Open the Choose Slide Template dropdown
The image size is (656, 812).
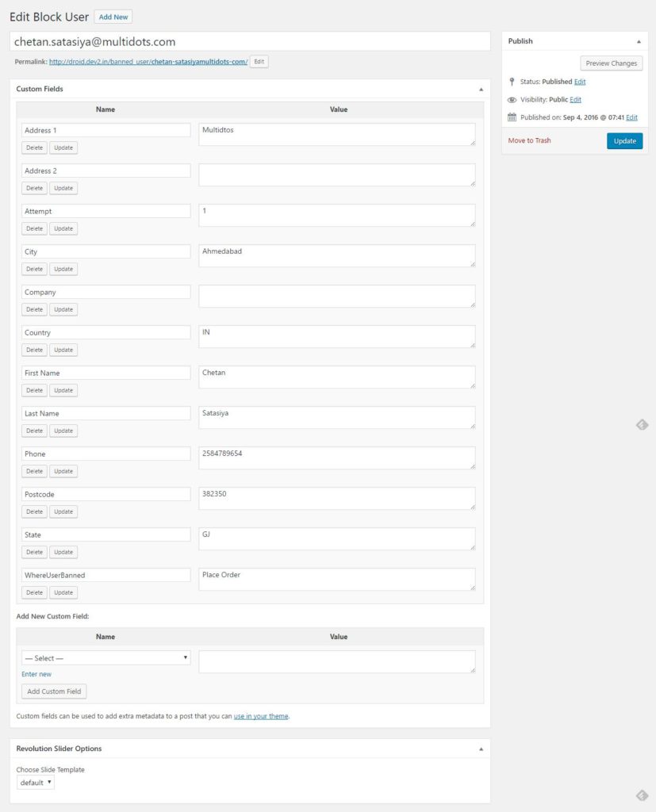35,783
